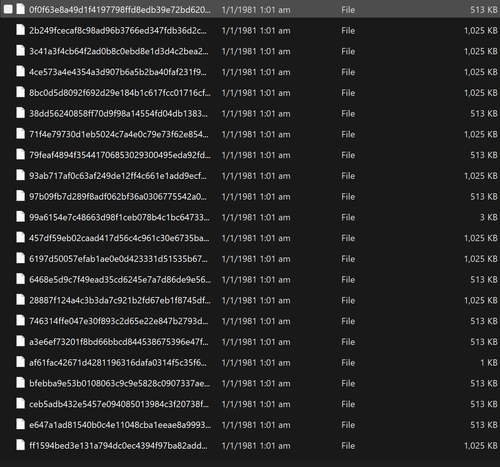Click the 3 KB size value
Screen dimensions: 500x467
(x=489, y=217)
